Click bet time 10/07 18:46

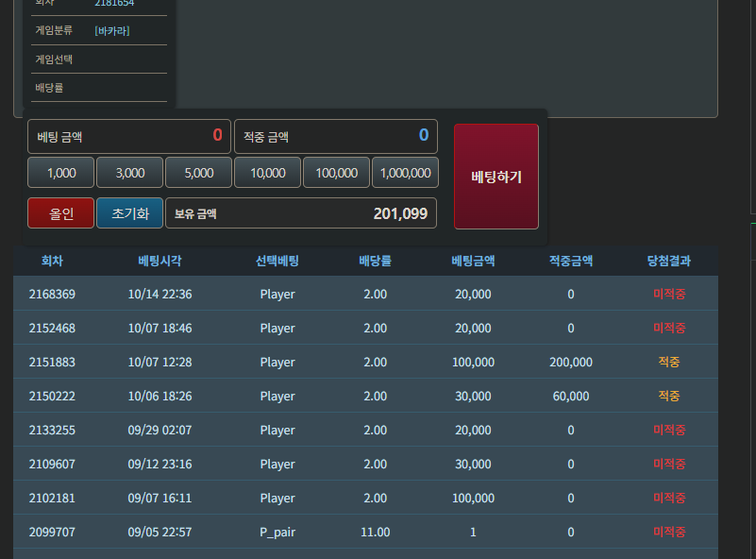[x=160, y=328]
